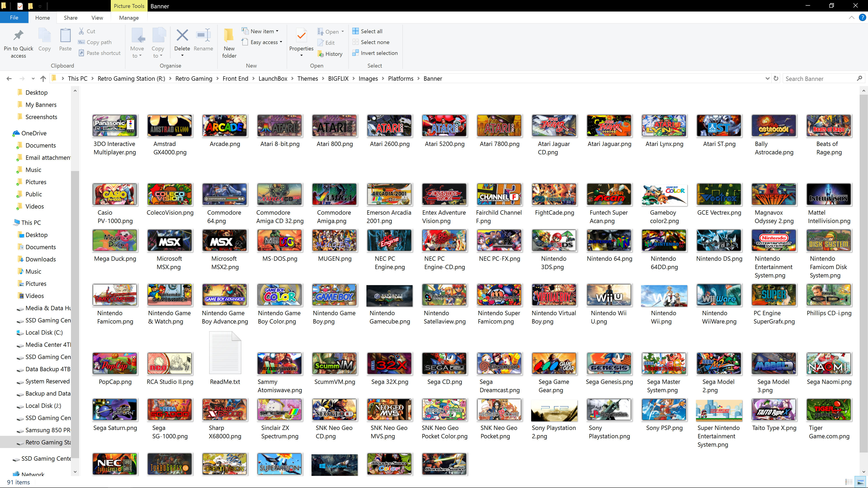Screen dimensions: 868x488
Task: Switch to Details view layout icon
Action: pyautogui.click(x=849, y=482)
